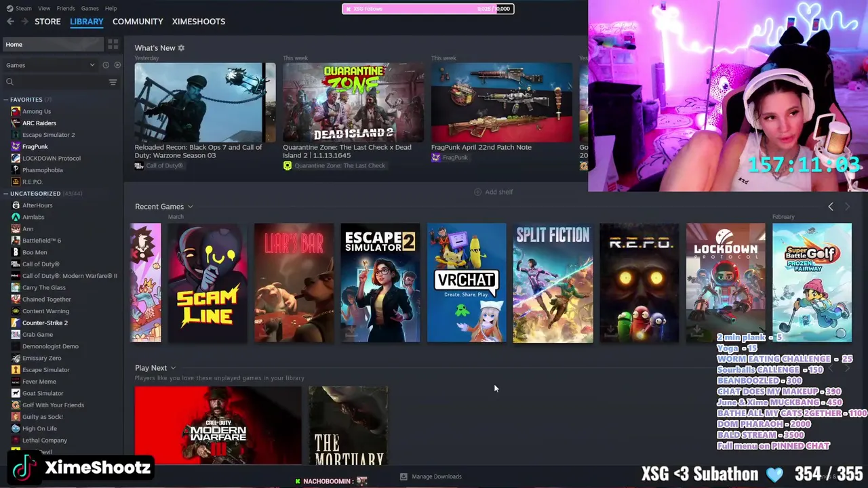Click the Call of Duty publisher icon
Screen dimensions: 868x488
click(x=139, y=165)
